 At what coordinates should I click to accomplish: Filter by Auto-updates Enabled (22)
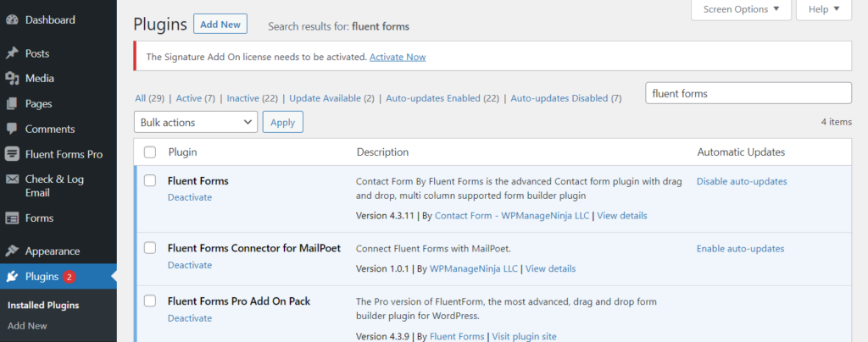tap(442, 98)
